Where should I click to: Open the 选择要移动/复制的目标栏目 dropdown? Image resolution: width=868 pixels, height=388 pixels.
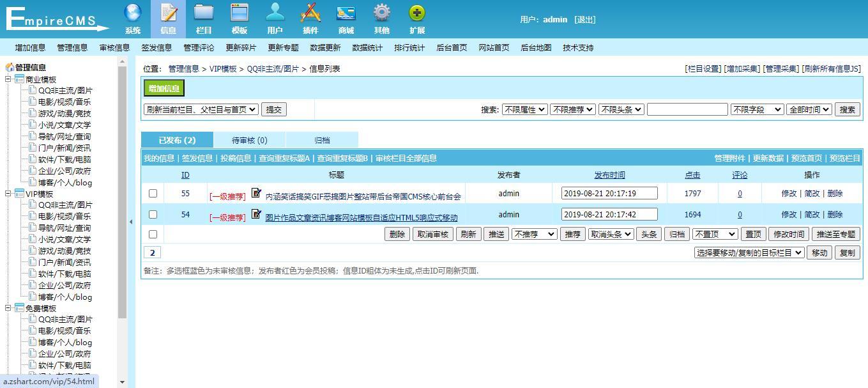tap(749, 252)
